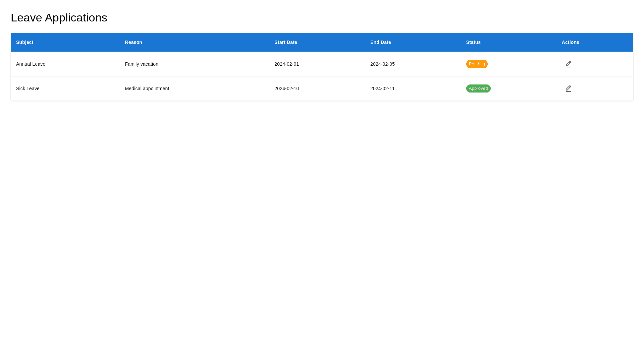Click start date 2024-02-10
Screen dimensions: 644x362
point(286,88)
